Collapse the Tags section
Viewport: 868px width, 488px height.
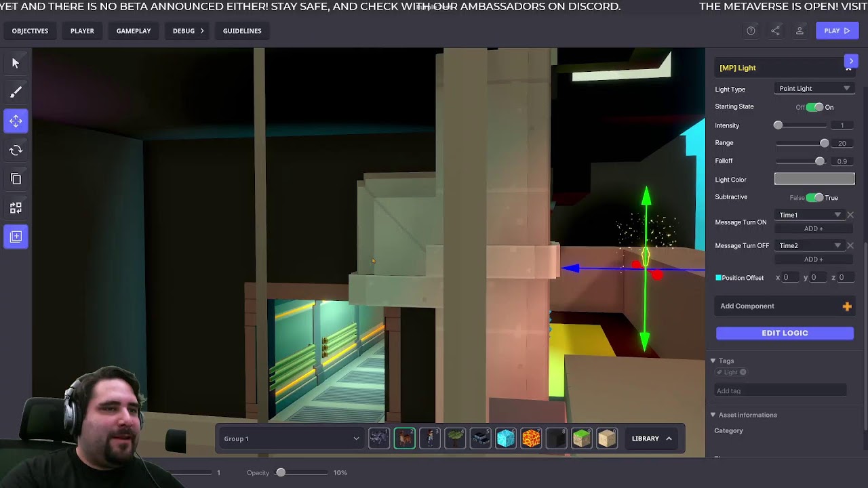click(x=713, y=361)
